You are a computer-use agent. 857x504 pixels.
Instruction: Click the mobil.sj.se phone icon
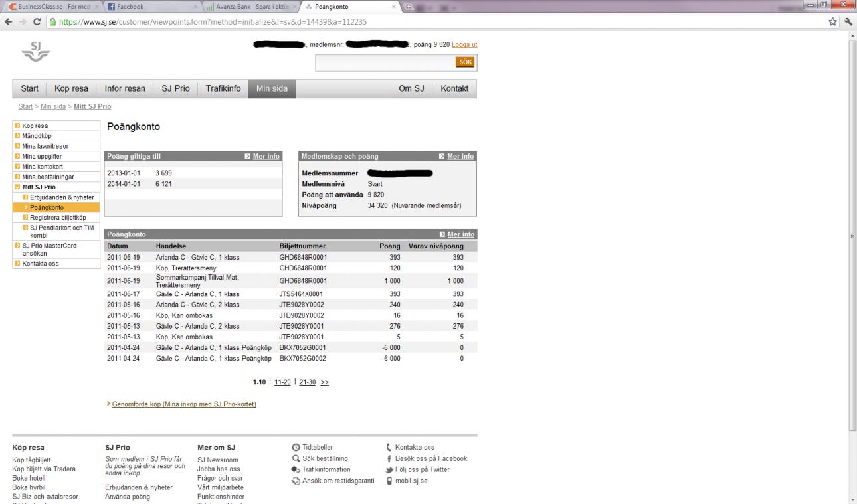point(390,481)
